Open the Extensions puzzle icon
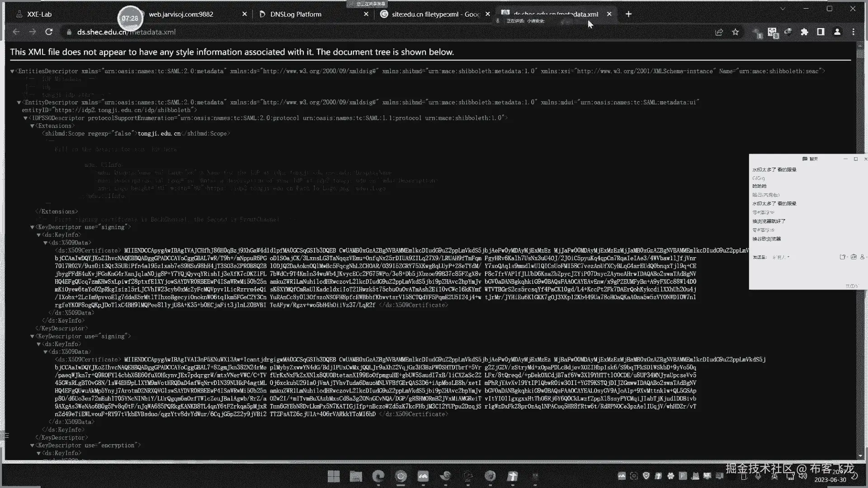 (x=804, y=32)
